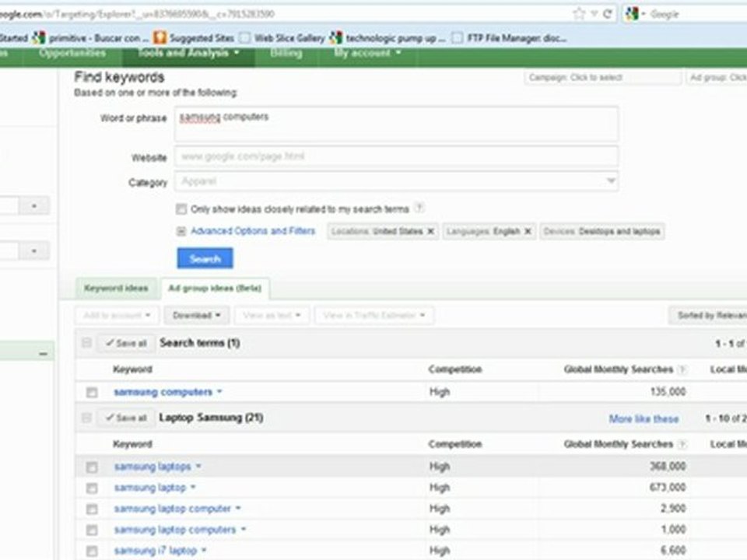Click the 'Devices: Desktops and laptops' filter chip
The image size is (747, 560).
pyautogui.click(x=601, y=232)
